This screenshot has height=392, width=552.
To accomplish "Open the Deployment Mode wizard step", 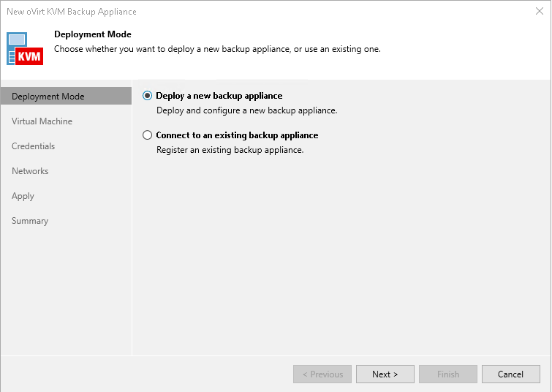I will 48,97.
